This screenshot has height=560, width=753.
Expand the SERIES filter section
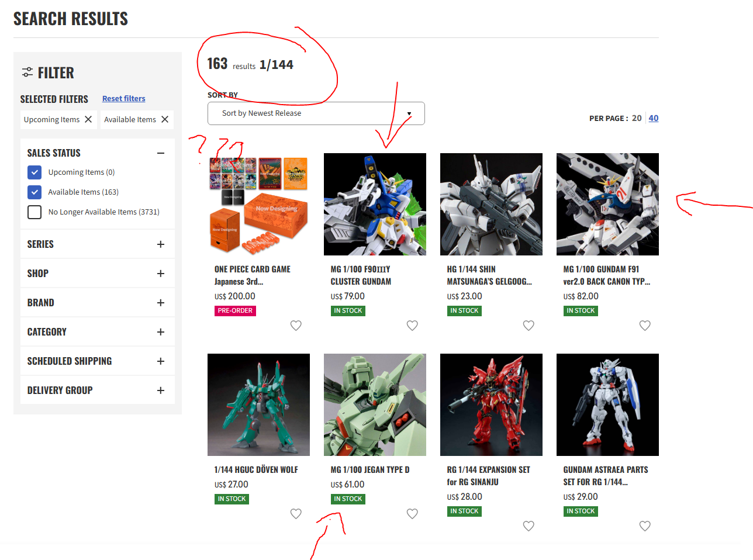pos(98,244)
